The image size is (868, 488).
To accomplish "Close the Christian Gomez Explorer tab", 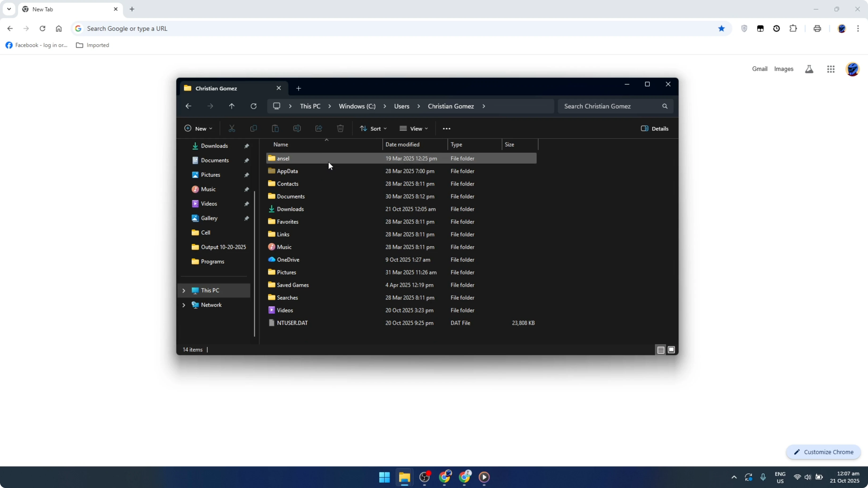I will click(279, 88).
